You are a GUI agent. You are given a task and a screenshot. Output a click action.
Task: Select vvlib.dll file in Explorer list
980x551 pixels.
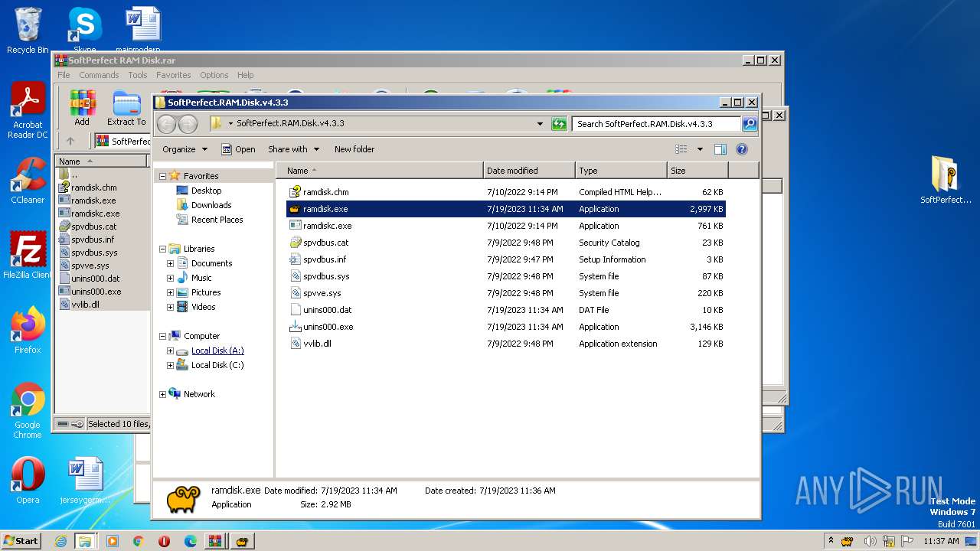click(x=317, y=344)
